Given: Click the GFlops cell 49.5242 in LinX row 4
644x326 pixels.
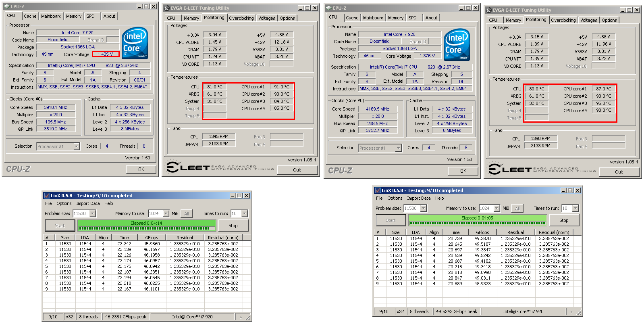Looking at the screenshot, I should click(482, 255).
